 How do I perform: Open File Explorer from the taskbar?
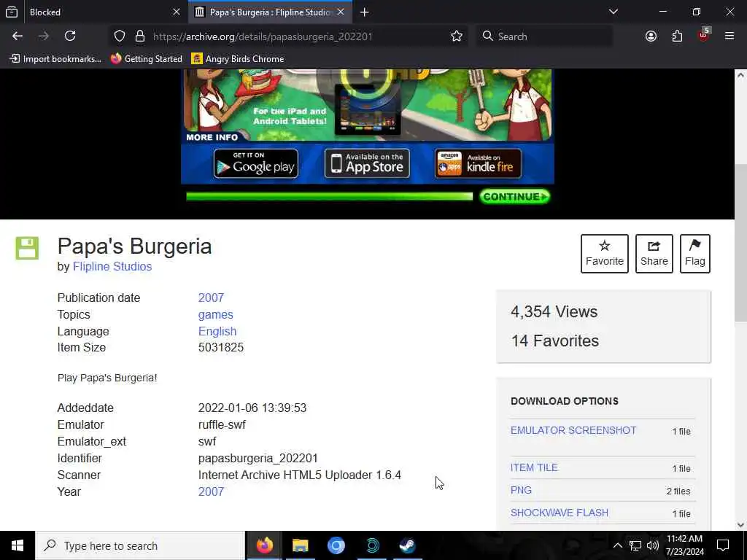(x=300, y=545)
